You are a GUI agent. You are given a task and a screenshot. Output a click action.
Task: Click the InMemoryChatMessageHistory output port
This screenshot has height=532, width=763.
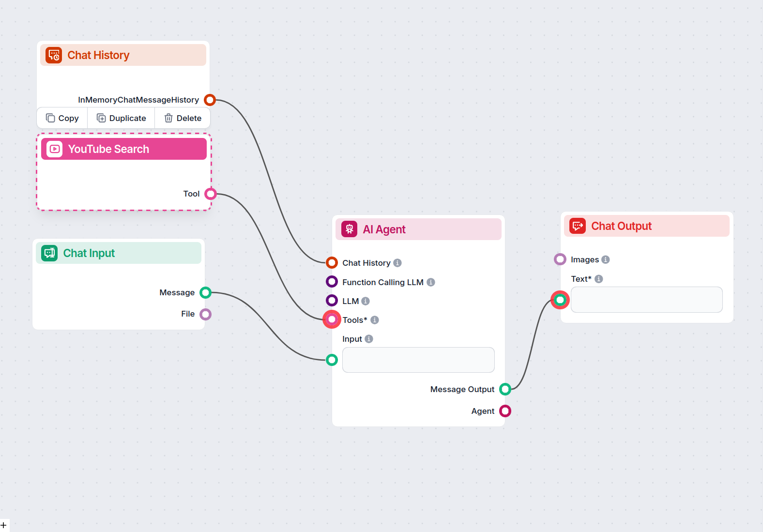click(210, 100)
